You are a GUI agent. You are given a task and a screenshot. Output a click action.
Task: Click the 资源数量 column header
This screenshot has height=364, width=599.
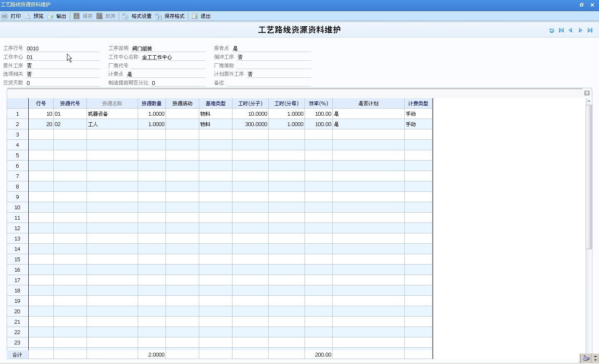click(152, 104)
